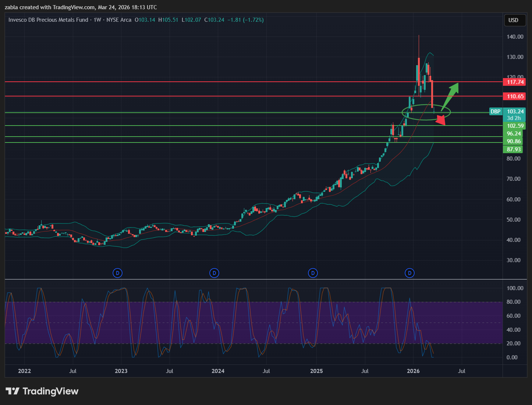Viewport: 532px width, 405px height.
Task: Open the USD currency selector
Action: click(x=513, y=20)
